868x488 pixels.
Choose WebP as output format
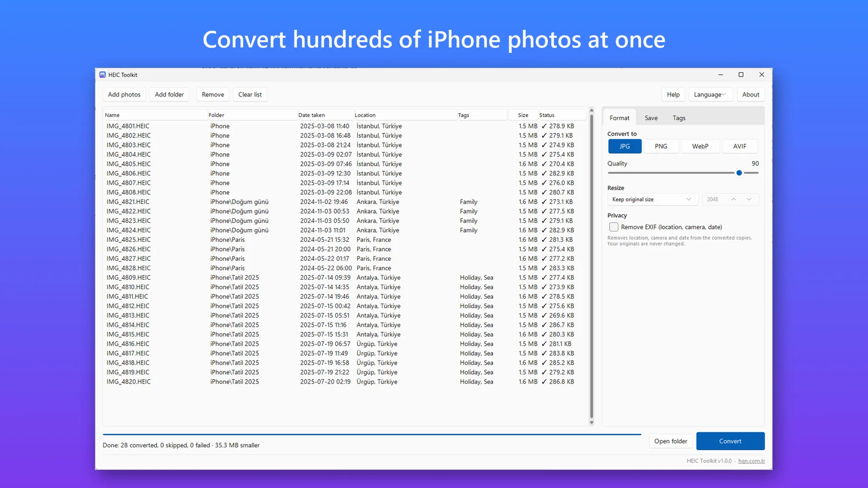[700, 146]
